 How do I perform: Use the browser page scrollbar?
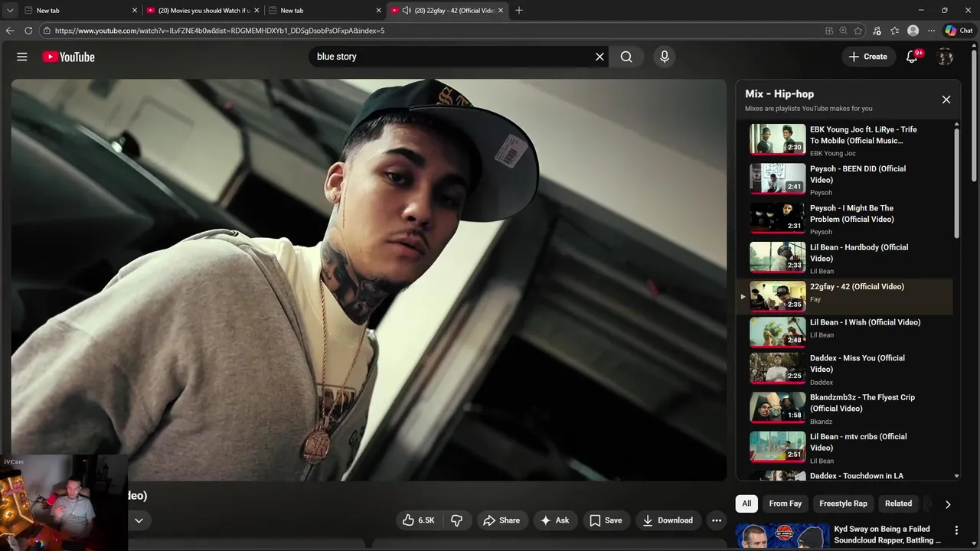pos(975,115)
